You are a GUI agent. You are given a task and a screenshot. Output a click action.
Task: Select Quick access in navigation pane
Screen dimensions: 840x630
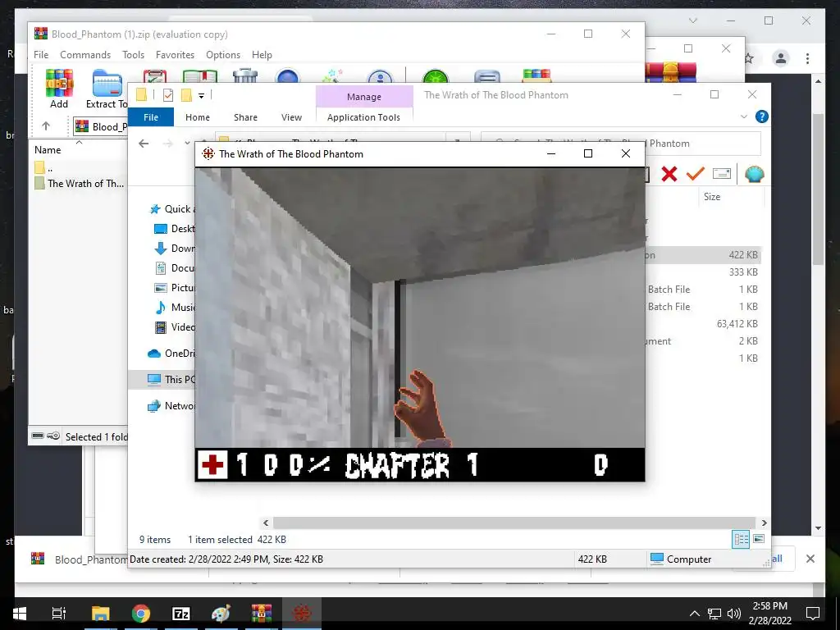(172, 209)
